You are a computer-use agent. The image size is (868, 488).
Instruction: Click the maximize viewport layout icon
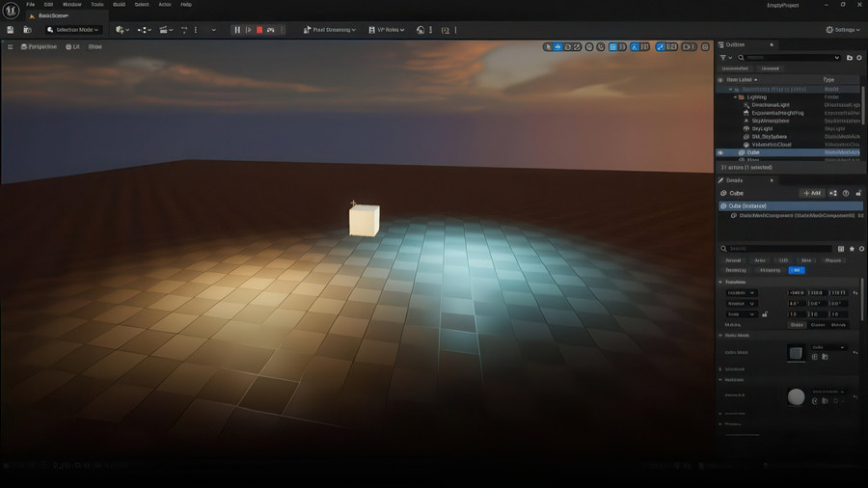coord(705,47)
